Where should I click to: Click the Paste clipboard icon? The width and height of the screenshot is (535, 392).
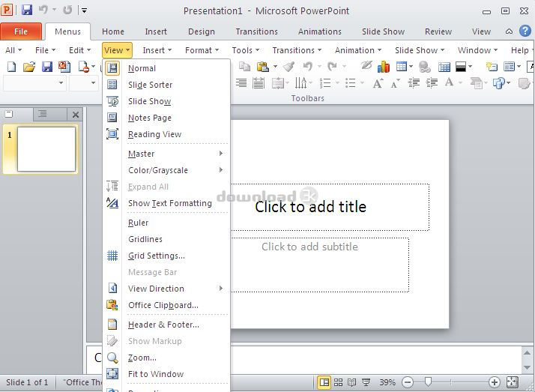click(263, 67)
